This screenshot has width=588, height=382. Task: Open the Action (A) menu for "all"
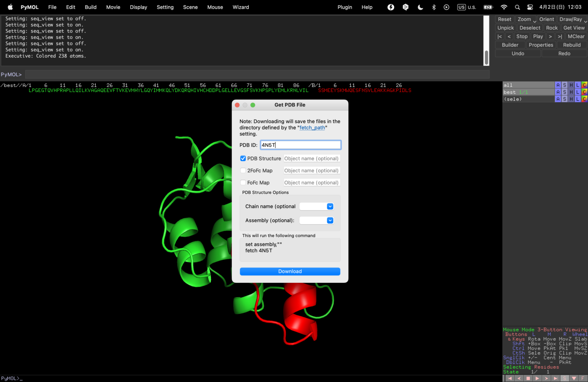click(x=558, y=85)
